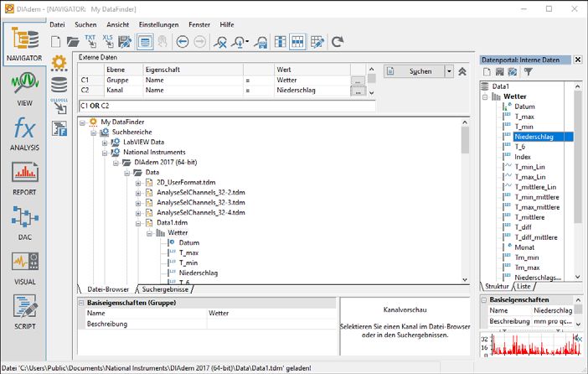The width and height of the screenshot is (588, 374).
Task: Select AnalyseSelChannels_32-3.tdm in file browser
Action: point(201,202)
